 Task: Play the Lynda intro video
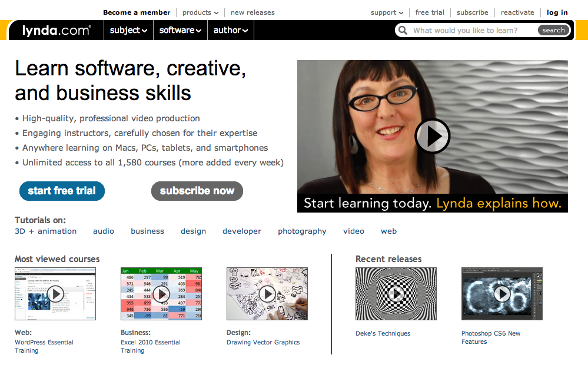pyautogui.click(x=433, y=136)
